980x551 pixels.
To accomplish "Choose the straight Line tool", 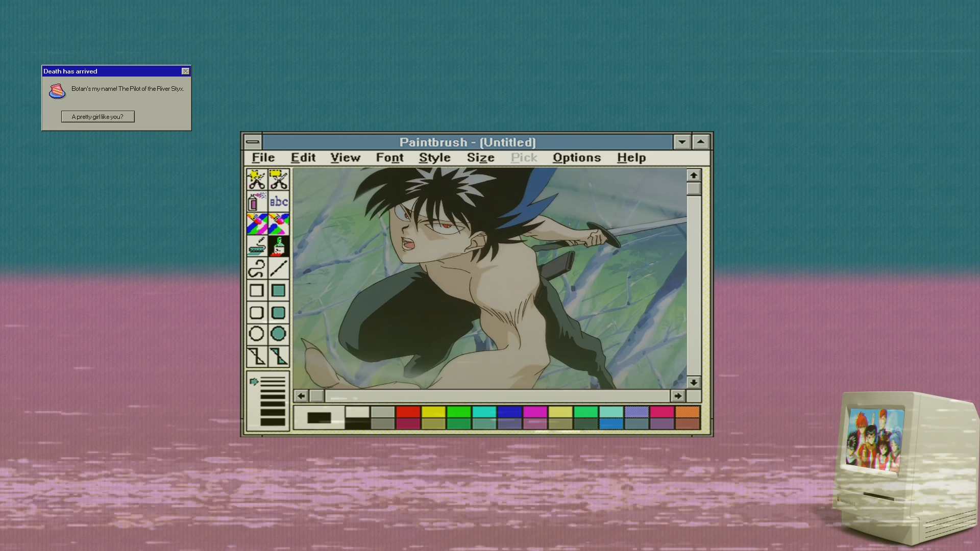I will (279, 268).
